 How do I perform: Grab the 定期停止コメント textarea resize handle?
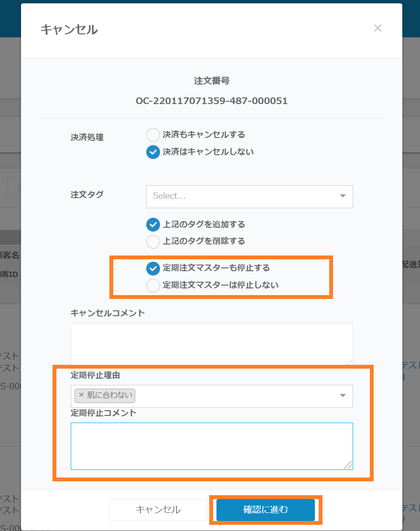click(x=348, y=465)
